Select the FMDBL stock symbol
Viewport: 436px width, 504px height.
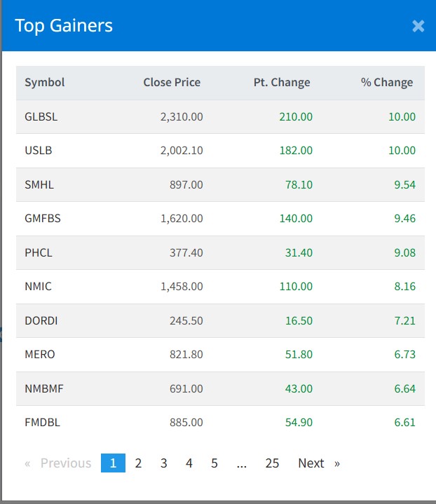coord(42,423)
